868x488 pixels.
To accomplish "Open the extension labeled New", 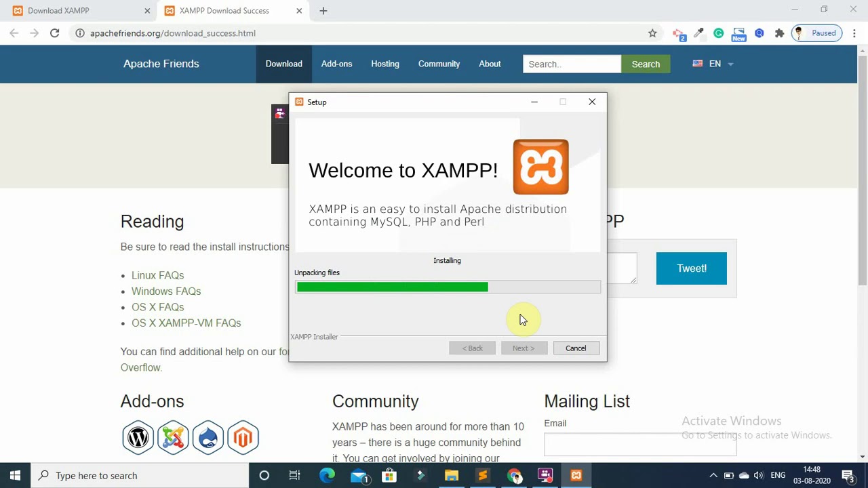I will point(738,33).
